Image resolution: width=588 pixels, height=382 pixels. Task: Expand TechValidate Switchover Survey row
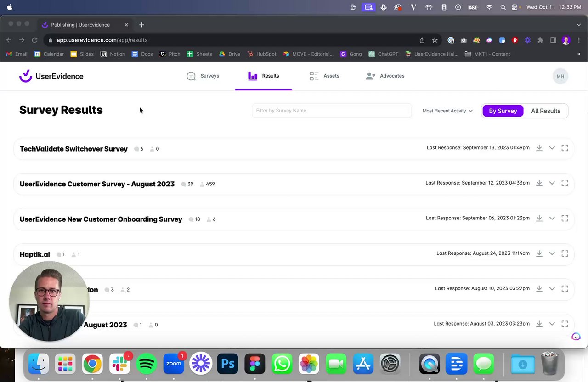[x=552, y=148]
